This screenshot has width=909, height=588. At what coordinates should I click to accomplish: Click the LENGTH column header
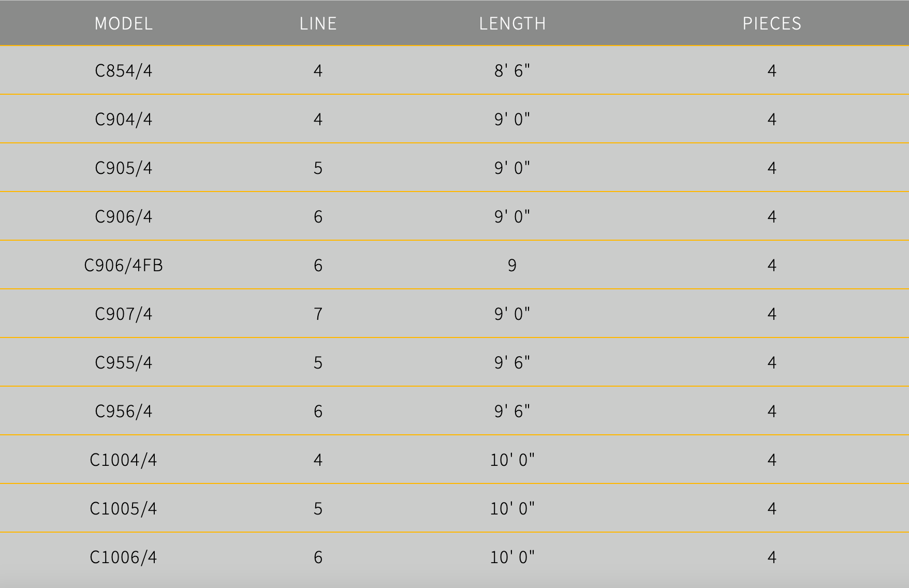(512, 23)
